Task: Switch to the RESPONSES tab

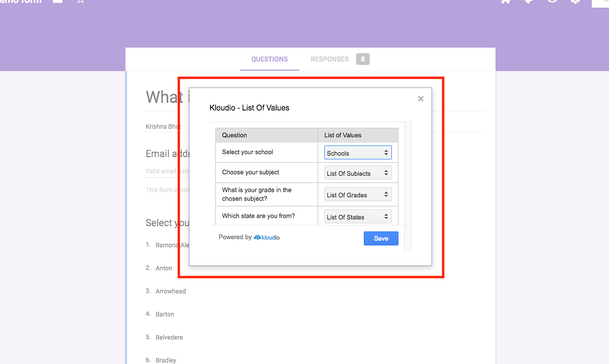Action: [329, 59]
